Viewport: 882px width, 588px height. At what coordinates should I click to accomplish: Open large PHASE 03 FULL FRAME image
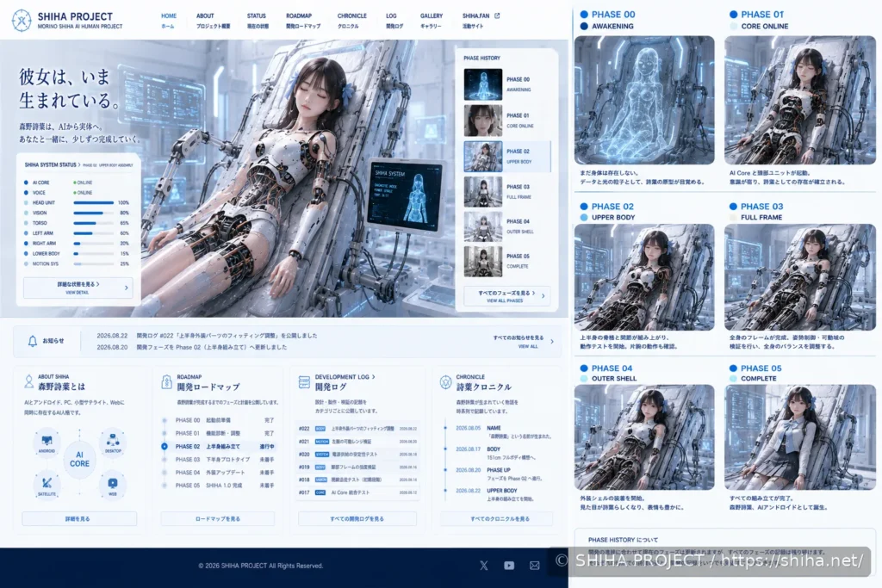coord(800,277)
